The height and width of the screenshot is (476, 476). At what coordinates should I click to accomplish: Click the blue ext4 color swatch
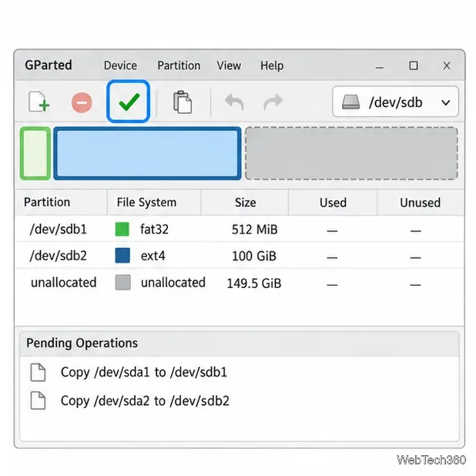click(122, 255)
